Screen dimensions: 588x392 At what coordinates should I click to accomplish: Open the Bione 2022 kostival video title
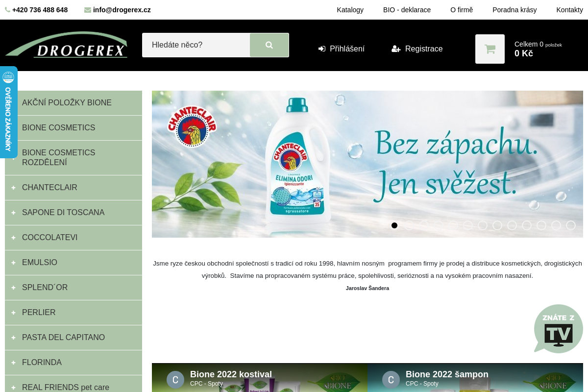[x=231, y=374]
